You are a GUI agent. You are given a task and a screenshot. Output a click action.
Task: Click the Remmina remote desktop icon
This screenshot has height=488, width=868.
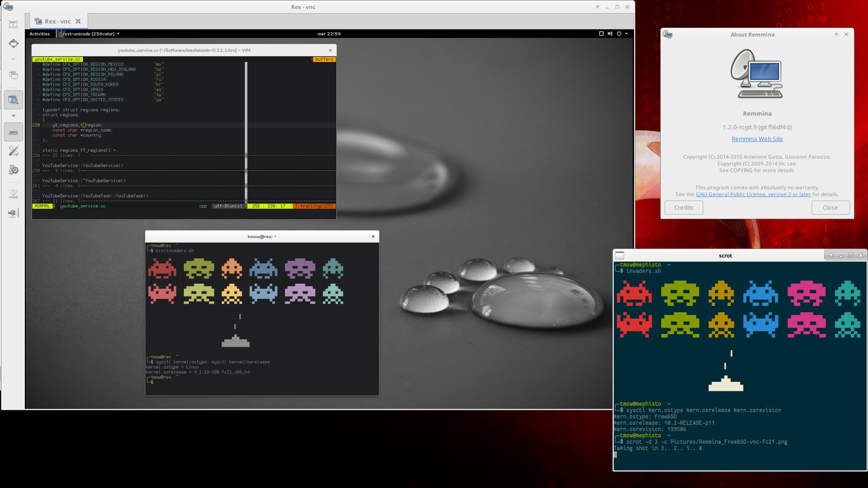click(9, 7)
